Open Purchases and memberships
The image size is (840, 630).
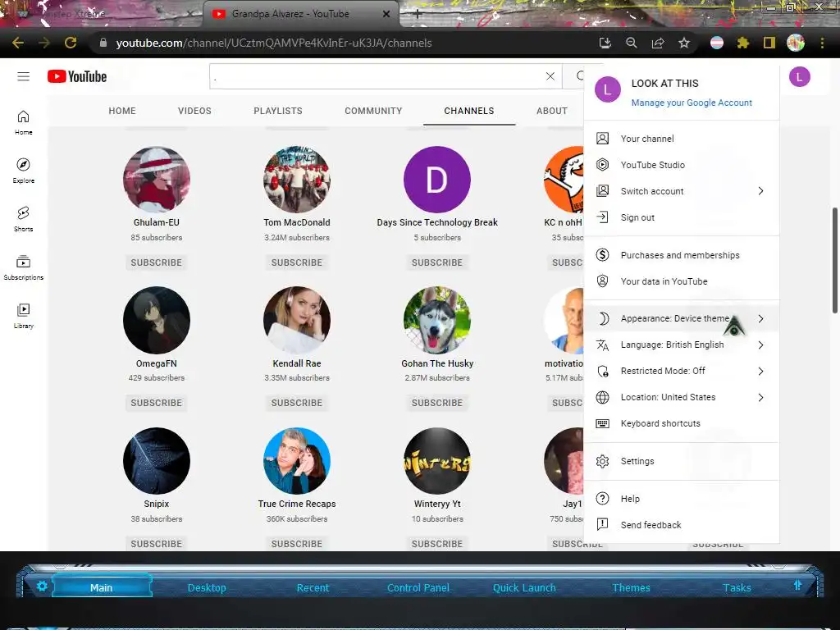click(682, 255)
